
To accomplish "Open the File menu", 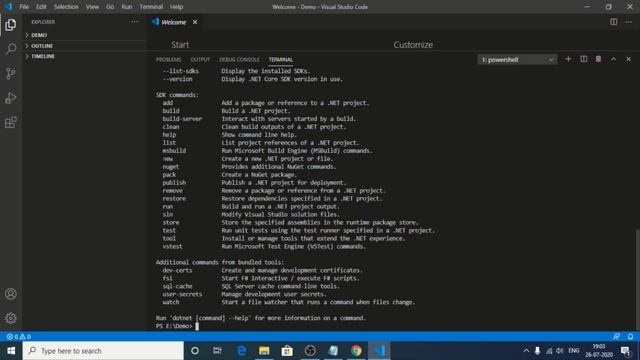I will click(x=24, y=7).
